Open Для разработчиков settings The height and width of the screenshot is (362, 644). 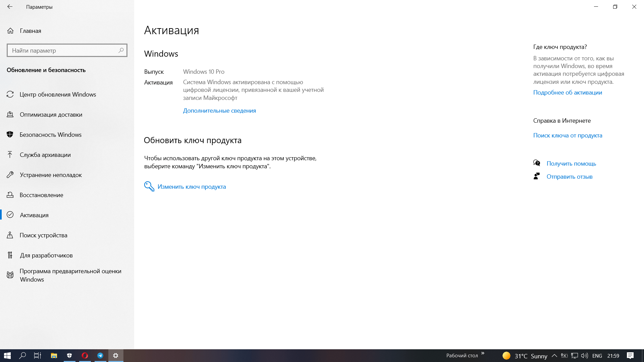(46, 255)
